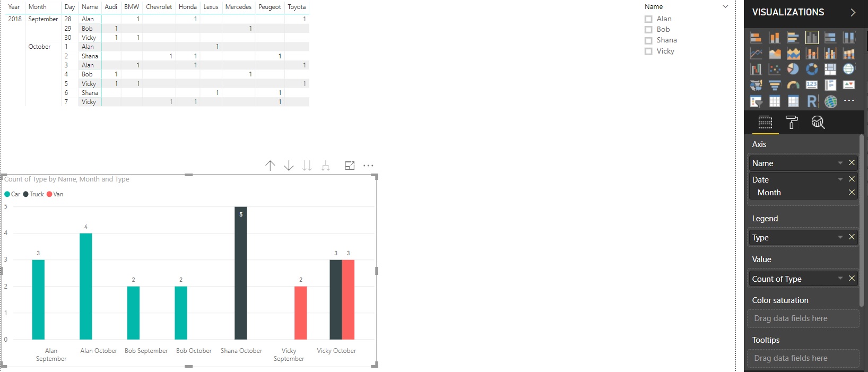Select the Waterfall chart visual
This screenshot has width=868, height=372.
click(x=756, y=70)
